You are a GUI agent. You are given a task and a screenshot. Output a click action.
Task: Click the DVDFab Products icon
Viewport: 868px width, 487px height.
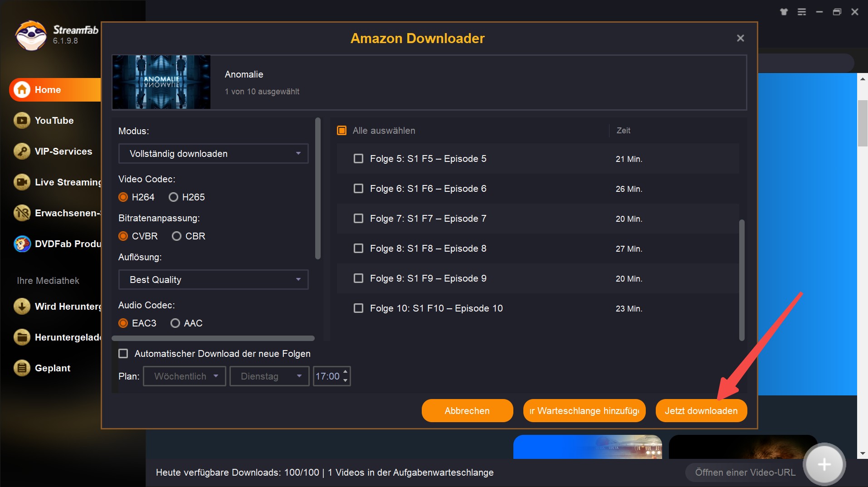pyautogui.click(x=22, y=244)
